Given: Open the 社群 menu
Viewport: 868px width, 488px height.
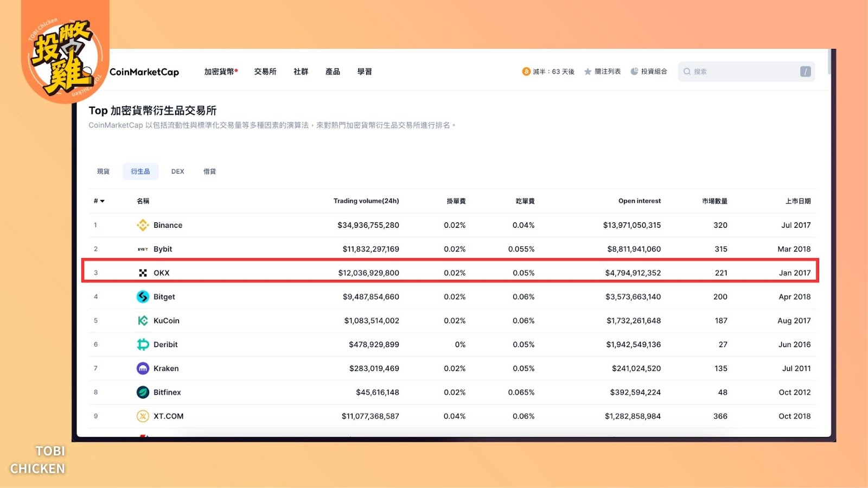Looking at the screenshot, I should 301,72.
